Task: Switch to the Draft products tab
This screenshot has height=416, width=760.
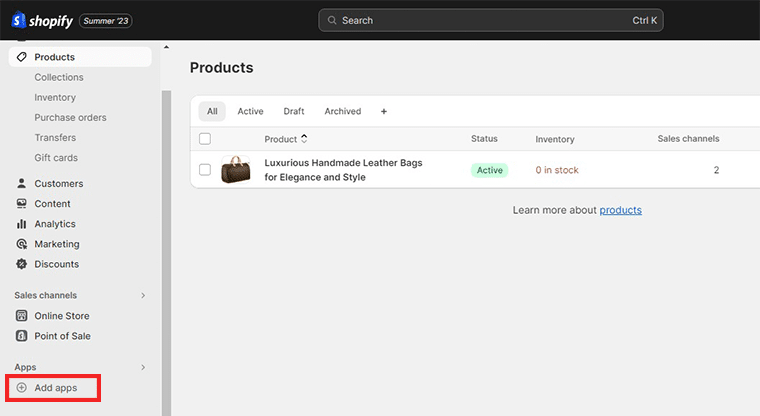Action: [x=294, y=111]
